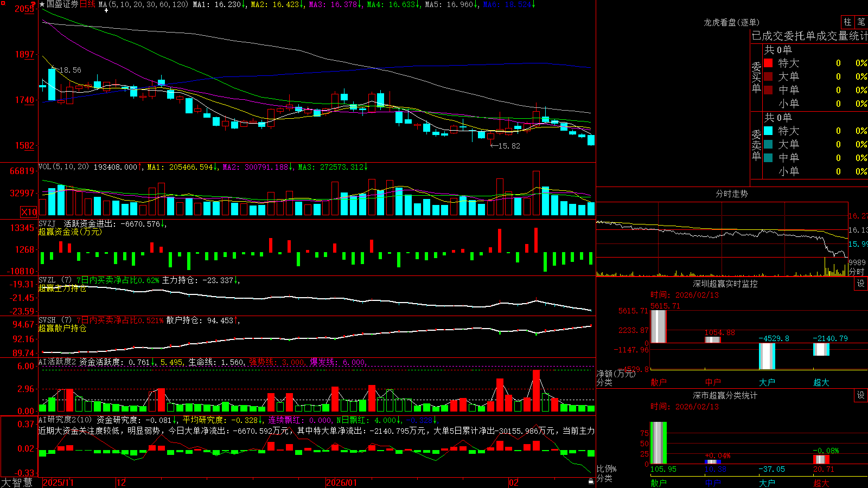
Task: Change the 日线 period label
Action: click(x=87, y=4)
